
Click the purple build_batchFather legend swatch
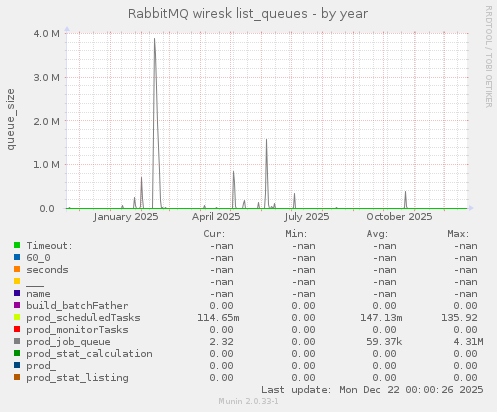17,305
